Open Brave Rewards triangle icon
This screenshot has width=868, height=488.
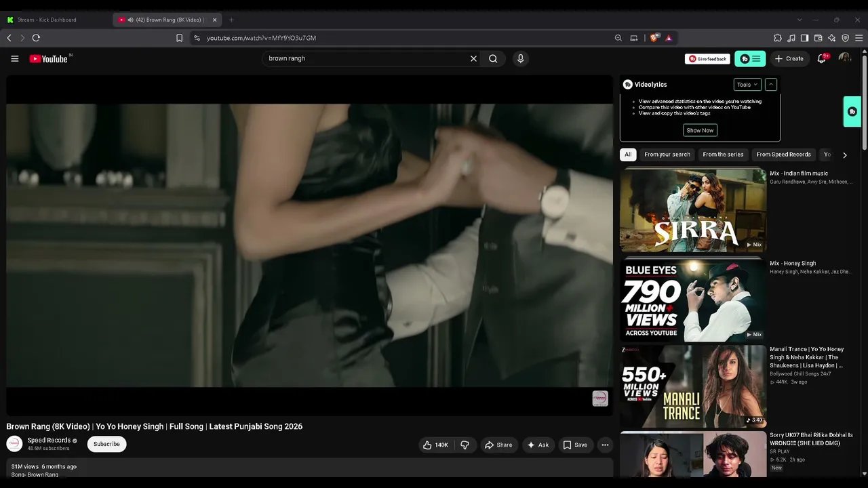[669, 38]
